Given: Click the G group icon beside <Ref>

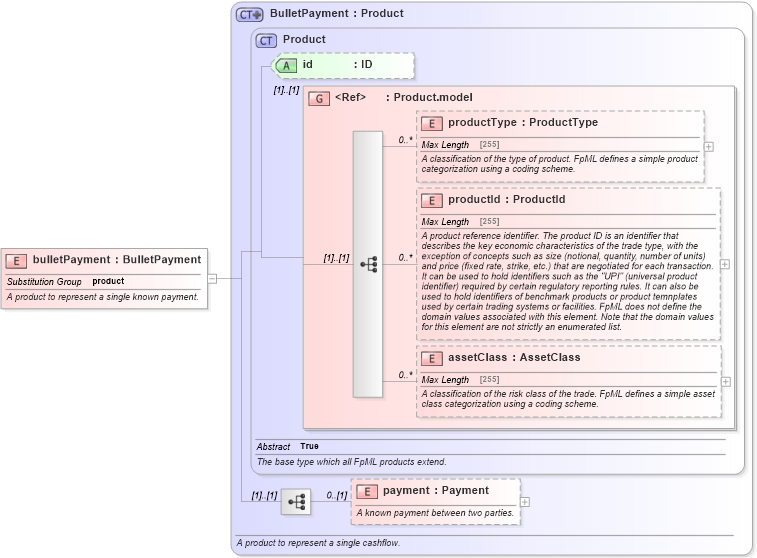Looking at the screenshot, I should [319, 99].
